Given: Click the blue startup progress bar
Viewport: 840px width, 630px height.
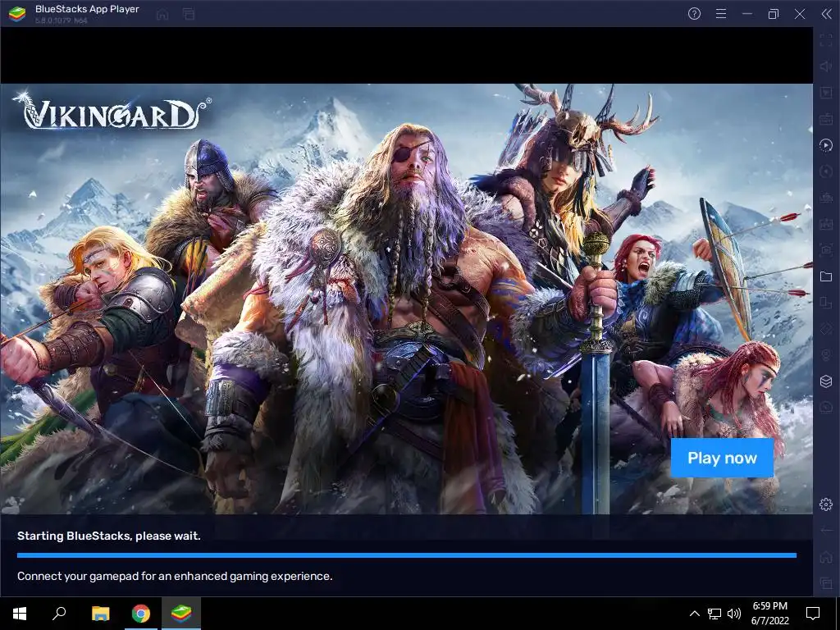Looking at the screenshot, I should pyautogui.click(x=407, y=555).
